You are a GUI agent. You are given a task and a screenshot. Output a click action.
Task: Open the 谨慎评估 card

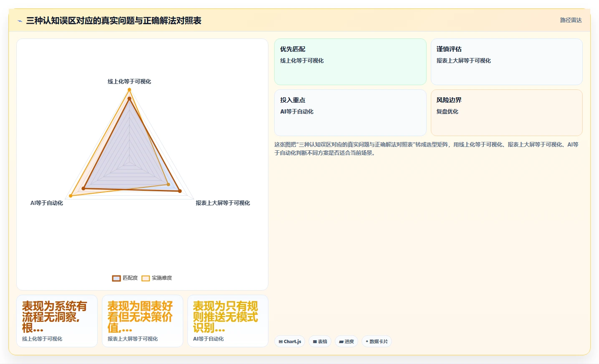(x=506, y=62)
